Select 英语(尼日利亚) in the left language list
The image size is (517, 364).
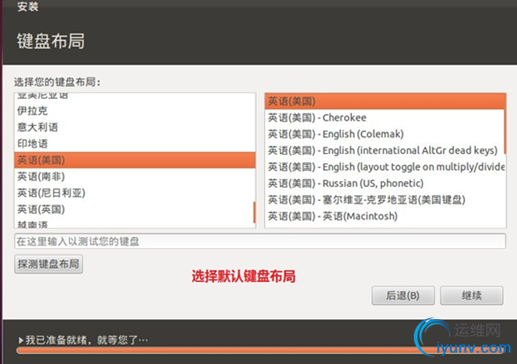coord(134,193)
